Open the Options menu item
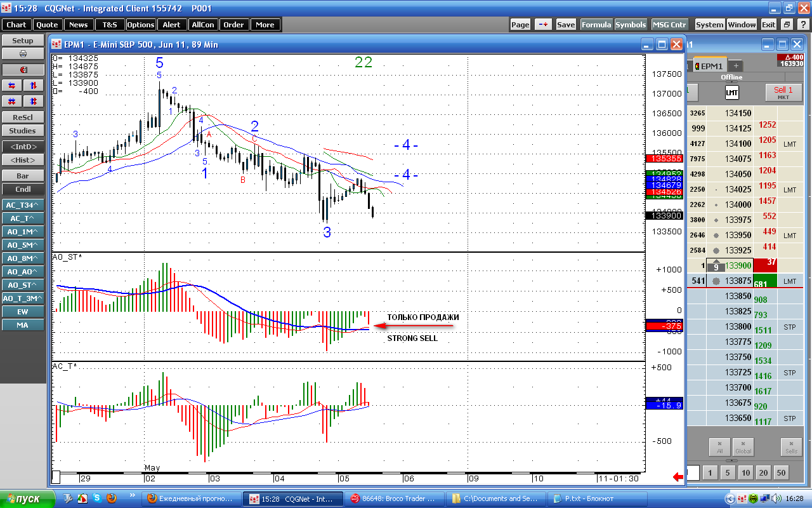This screenshot has width=812, height=508. [x=141, y=25]
